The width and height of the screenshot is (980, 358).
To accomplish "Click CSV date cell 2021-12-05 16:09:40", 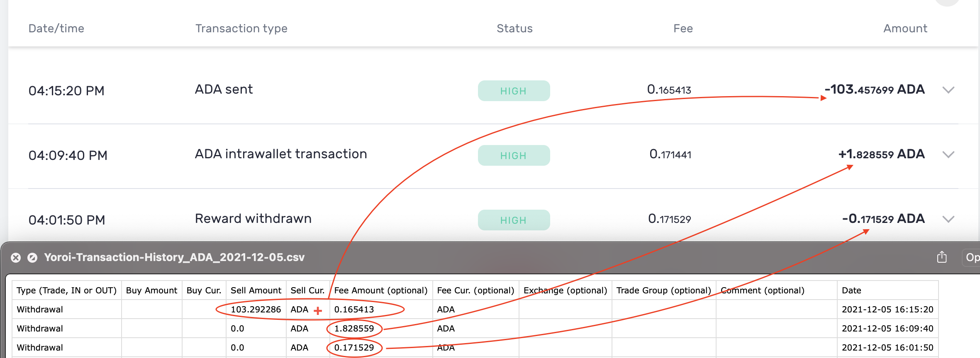I will 887,329.
